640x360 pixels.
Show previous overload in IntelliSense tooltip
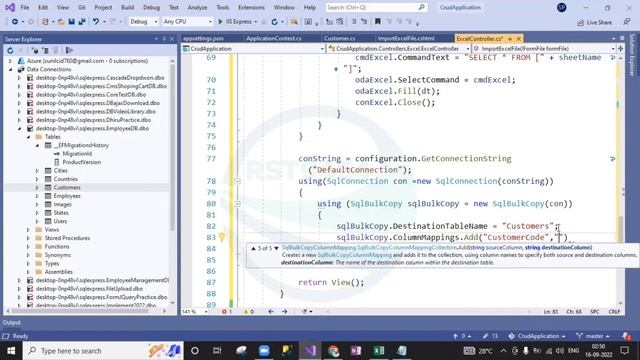click(253, 248)
